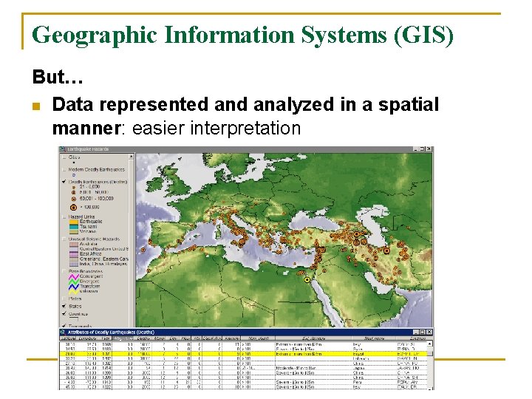Click the Divergent green zigzag symbol

74,282
